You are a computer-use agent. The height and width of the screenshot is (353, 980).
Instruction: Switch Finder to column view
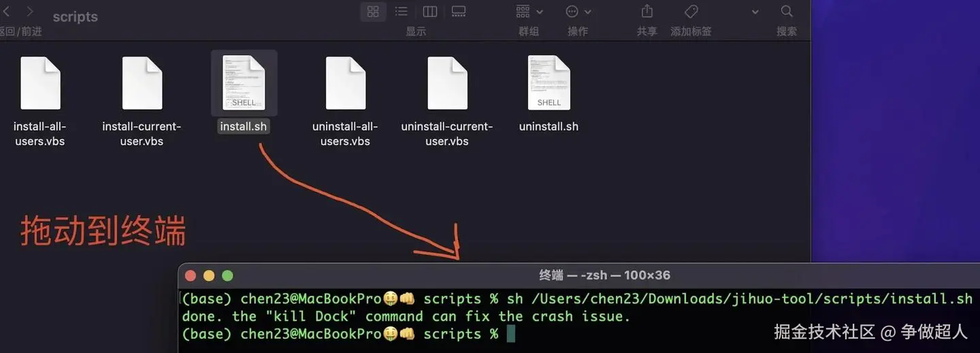(x=430, y=12)
